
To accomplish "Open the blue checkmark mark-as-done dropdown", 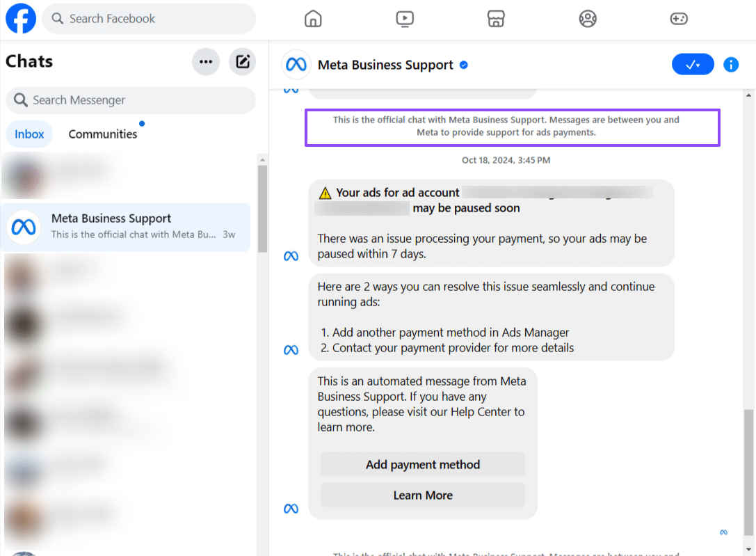I will (693, 64).
